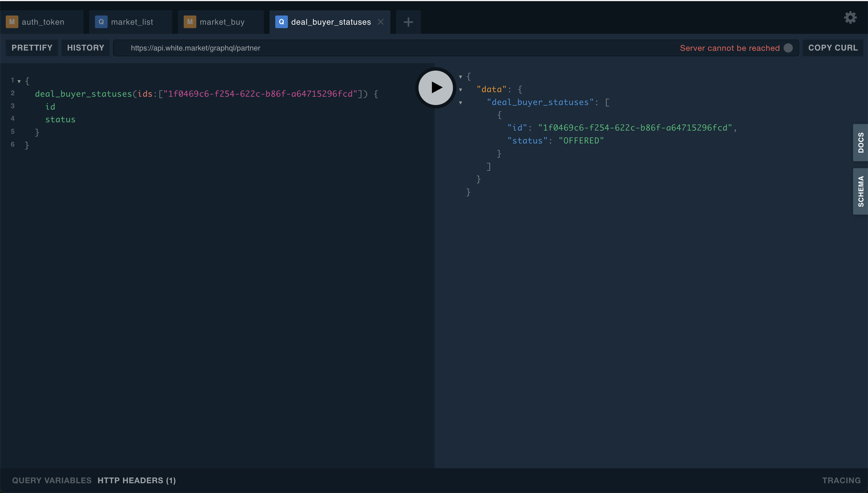Click the "data" key in the response
The image size is (868, 493).
coord(491,90)
